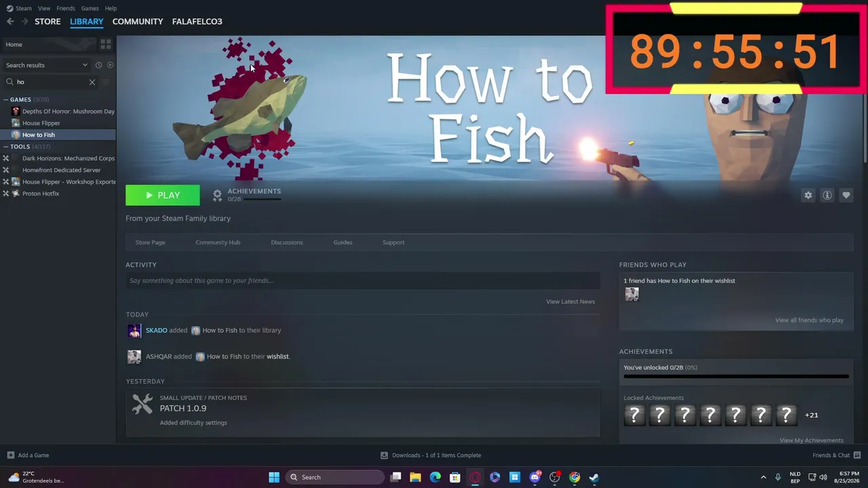The width and height of the screenshot is (868, 488).
Task: Switch to the LIBRARY tab
Action: (87, 22)
